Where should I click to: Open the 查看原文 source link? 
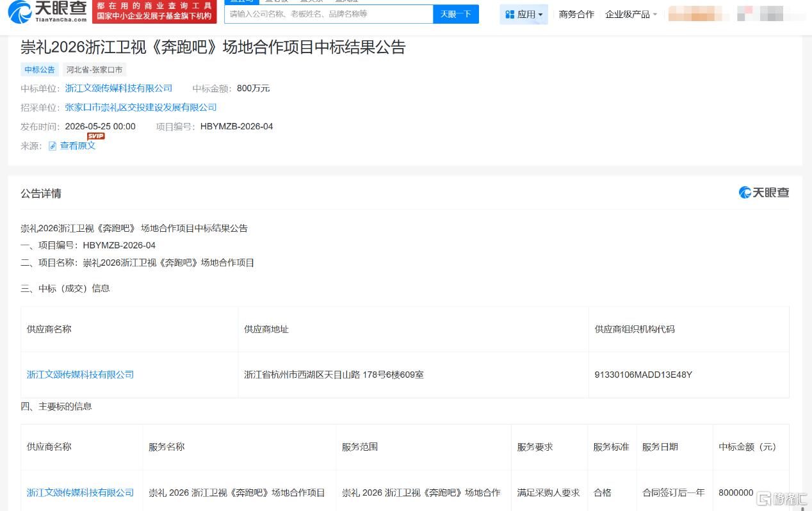pos(77,146)
